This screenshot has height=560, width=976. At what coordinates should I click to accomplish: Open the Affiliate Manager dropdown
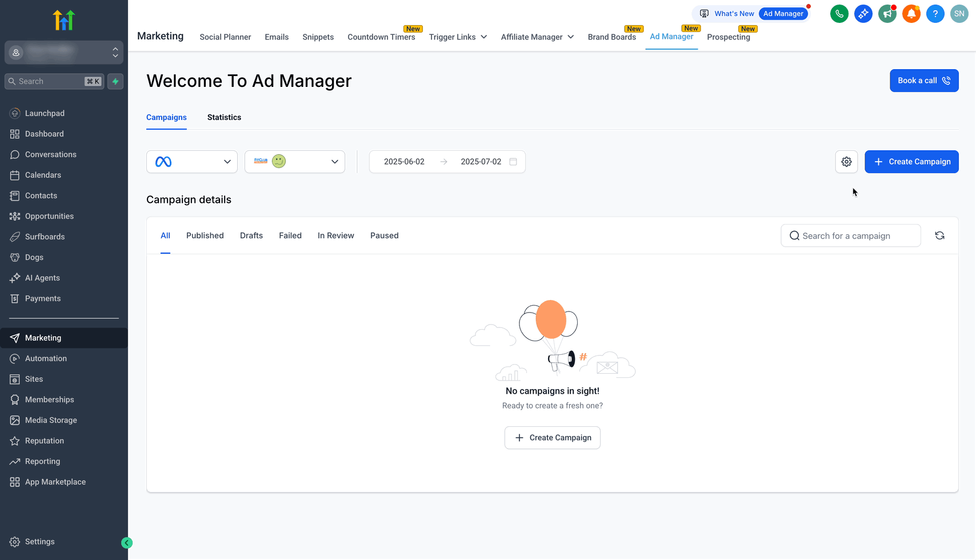point(537,37)
